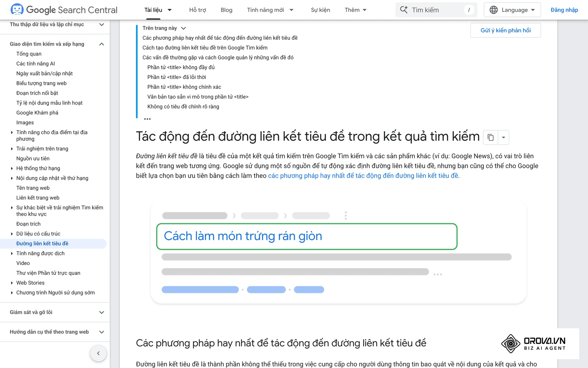Image resolution: width=588 pixels, height=368 pixels.
Task: Copy page with the copy icon button
Action: [491, 137]
